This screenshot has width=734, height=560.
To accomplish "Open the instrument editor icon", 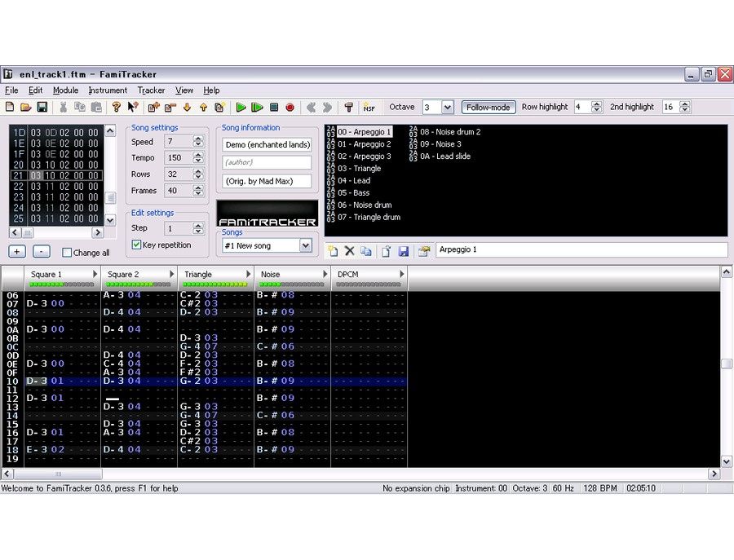I will tap(423, 251).
